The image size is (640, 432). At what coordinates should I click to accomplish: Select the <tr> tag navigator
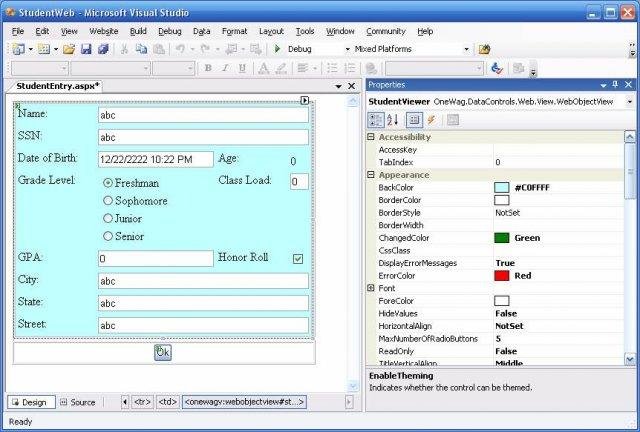click(142, 402)
